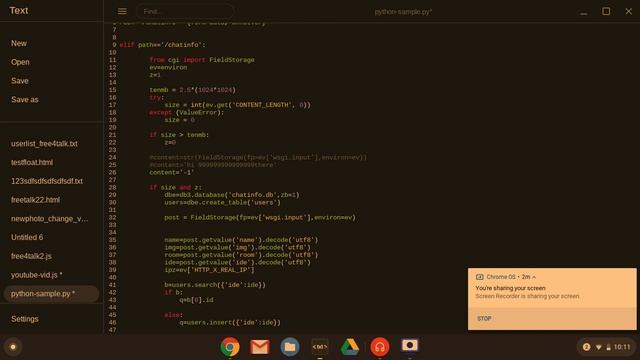The width and height of the screenshot is (640, 360).
Task: Launch Google Chrome from shelf
Action: coord(230,347)
